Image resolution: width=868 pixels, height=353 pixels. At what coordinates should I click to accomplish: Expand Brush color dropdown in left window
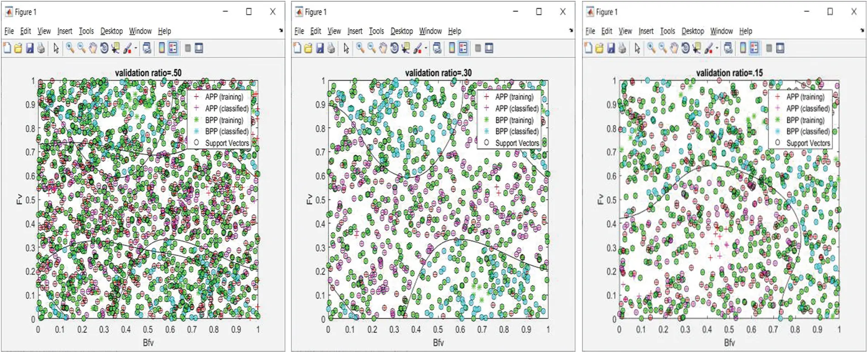coord(136,48)
